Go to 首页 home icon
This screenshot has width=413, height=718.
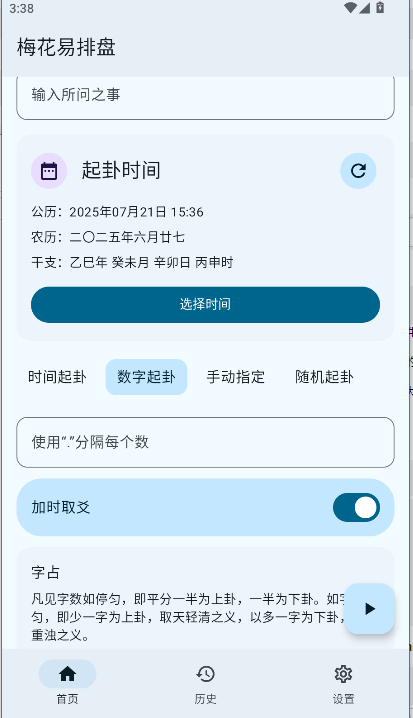point(67,674)
